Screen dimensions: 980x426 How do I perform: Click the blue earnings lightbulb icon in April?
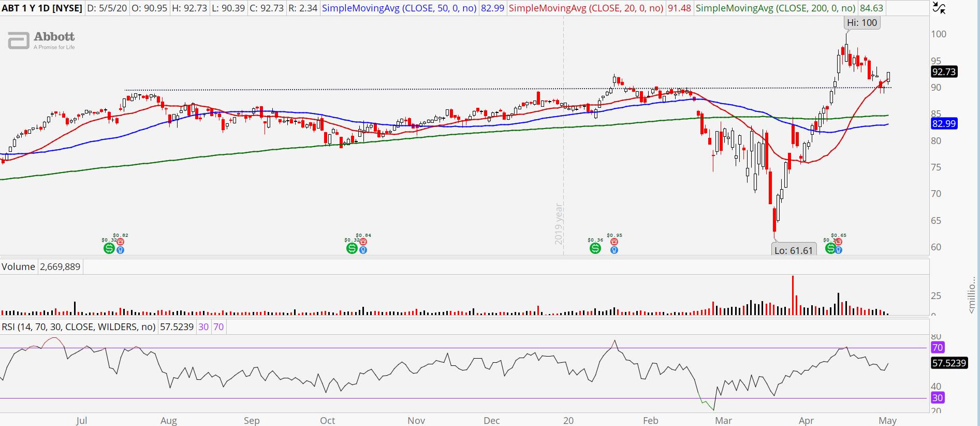pyautogui.click(x=839, y=250)
